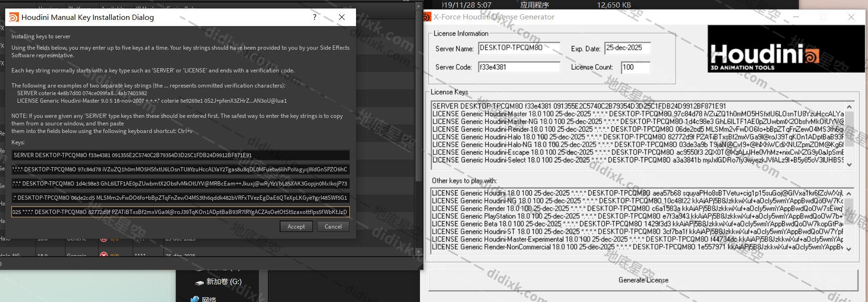Click the 'Houdini-Halo 18.0' license line

[x=638, y=137]
